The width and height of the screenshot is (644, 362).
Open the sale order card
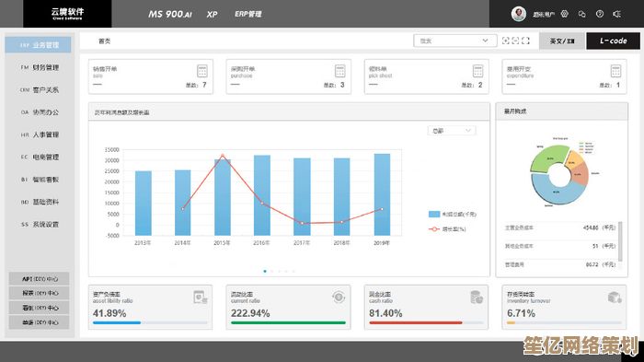151,76
